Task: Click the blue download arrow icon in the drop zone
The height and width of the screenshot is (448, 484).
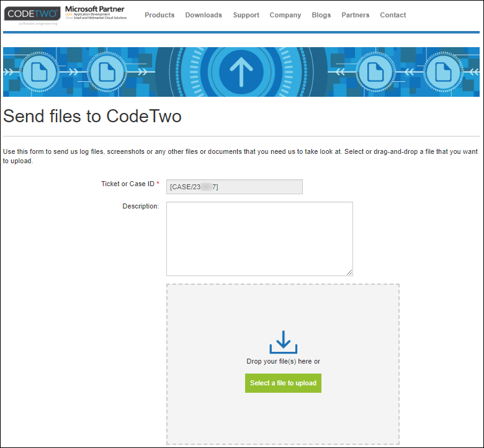Action: click(x=284, y=342)
